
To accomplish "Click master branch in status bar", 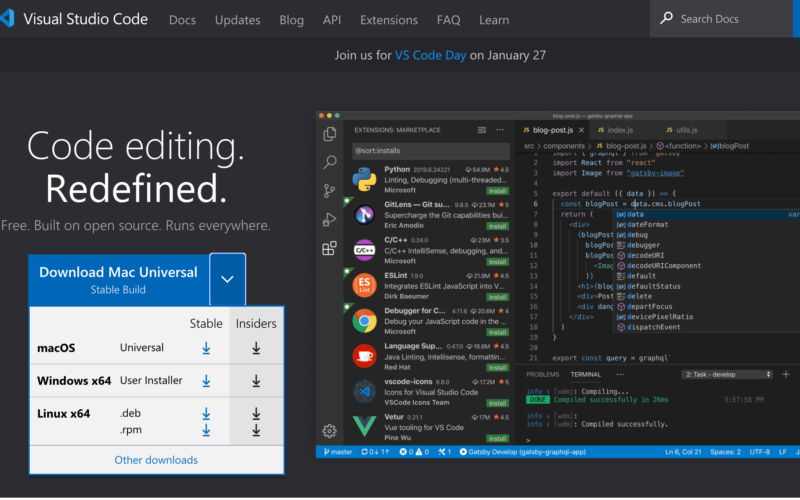I will tap(338, 452).
